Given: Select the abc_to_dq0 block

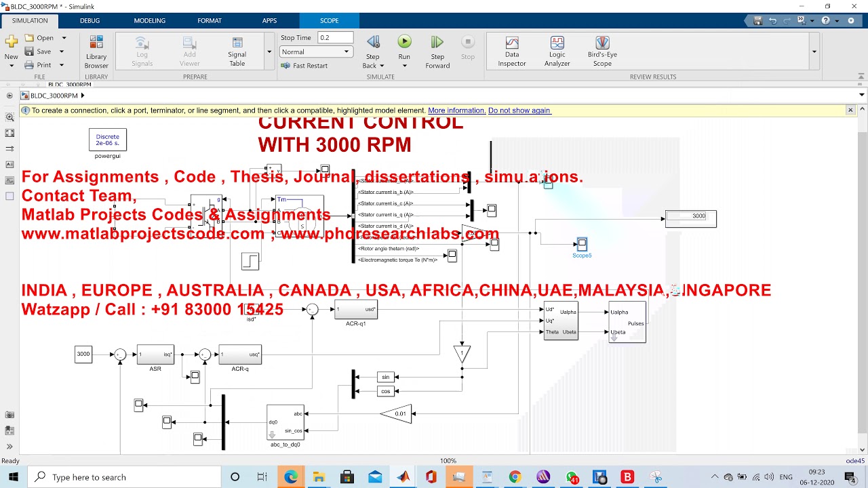Looking at the screenshot, I should pyautogui.click(x=285, y=422).
